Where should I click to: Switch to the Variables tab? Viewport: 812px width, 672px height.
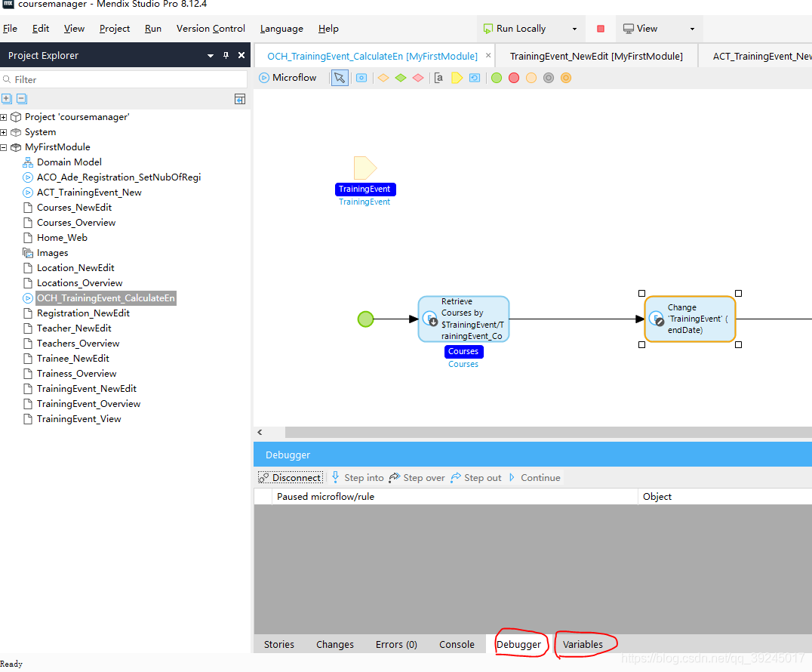(583, 644)
